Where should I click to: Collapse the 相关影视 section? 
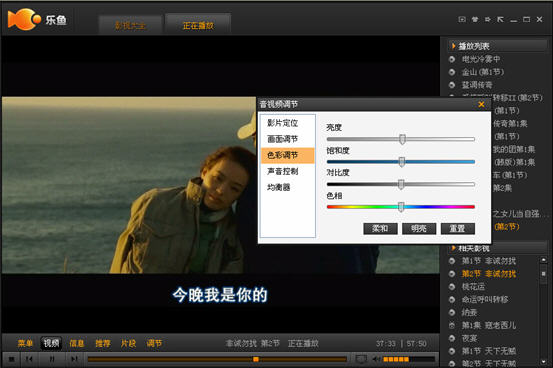click(x=454, y=248)
